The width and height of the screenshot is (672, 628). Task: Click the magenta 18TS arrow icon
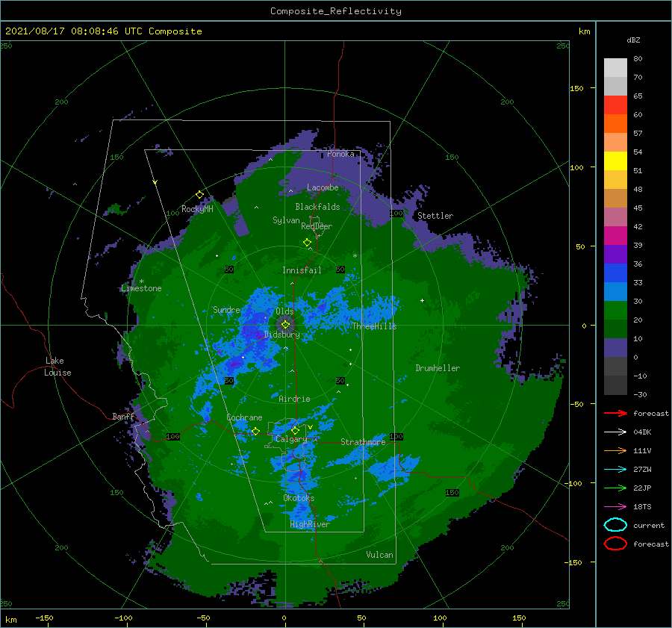point(615,507)
